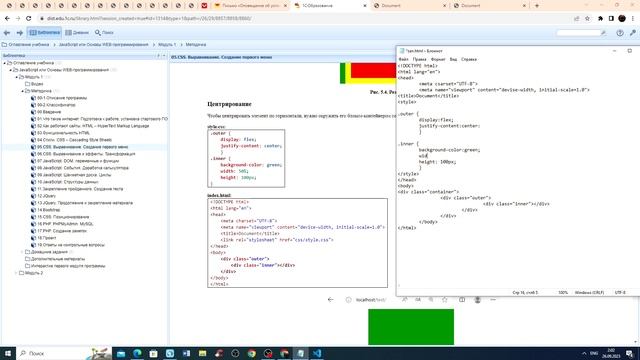Click the green rectangle in the page preview

pyautogui.click(x=411, y=327)
